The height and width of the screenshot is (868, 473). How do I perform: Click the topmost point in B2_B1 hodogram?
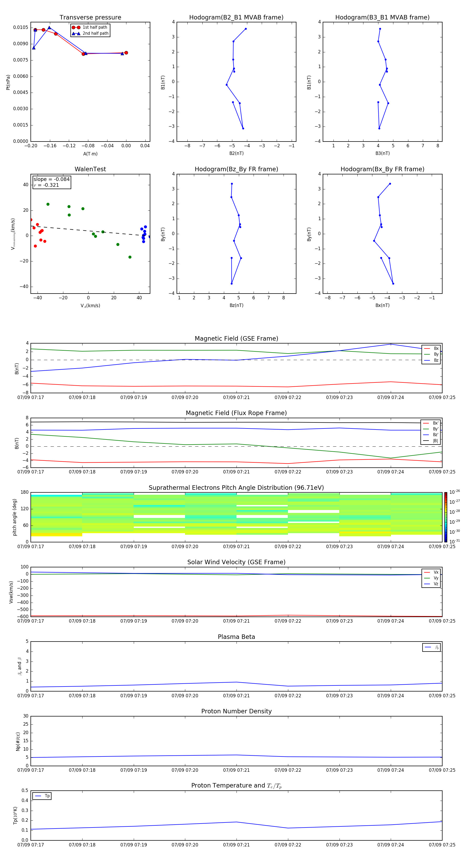pos(246,29)
